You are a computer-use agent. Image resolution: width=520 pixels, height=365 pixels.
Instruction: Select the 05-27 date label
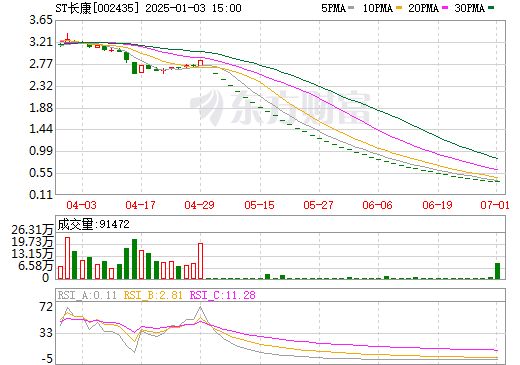point(318,205)
